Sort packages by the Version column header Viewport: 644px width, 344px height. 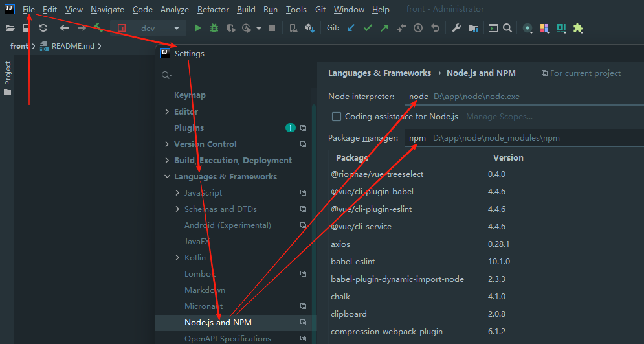point(508,157)
